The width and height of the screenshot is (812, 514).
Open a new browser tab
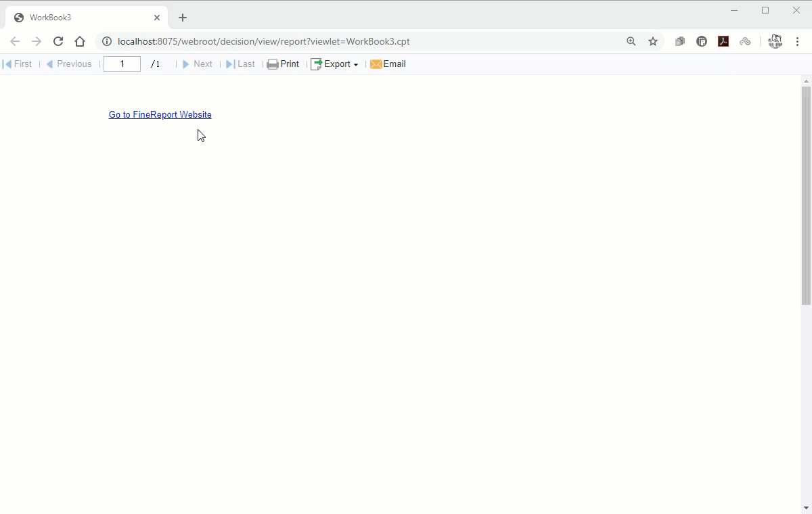182,17
